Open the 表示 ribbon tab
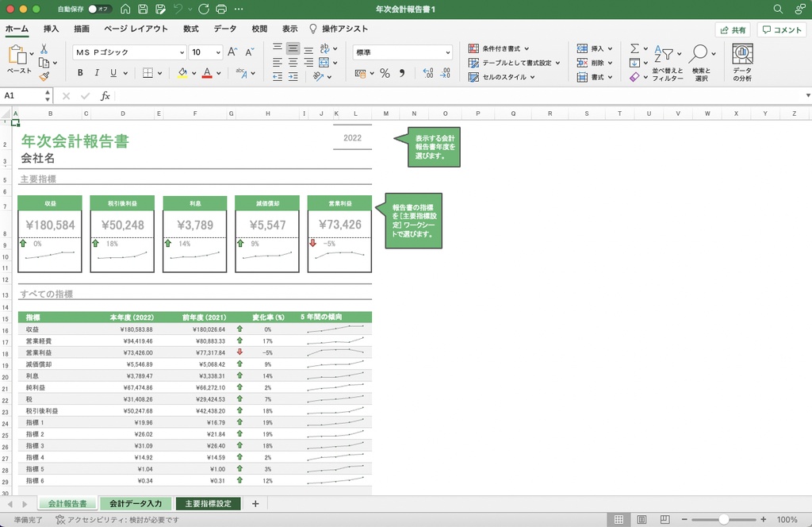812x527 pixels. click(x=290, y=29)
